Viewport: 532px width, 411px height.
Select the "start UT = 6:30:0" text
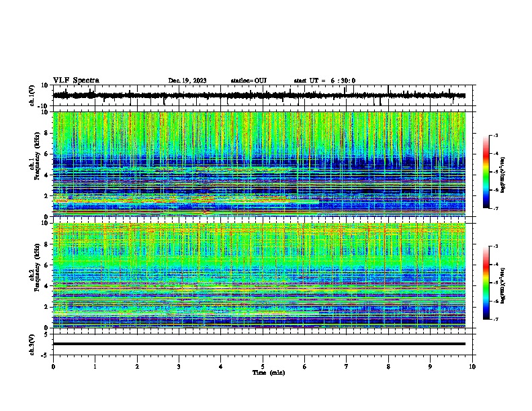click(324, 81)
